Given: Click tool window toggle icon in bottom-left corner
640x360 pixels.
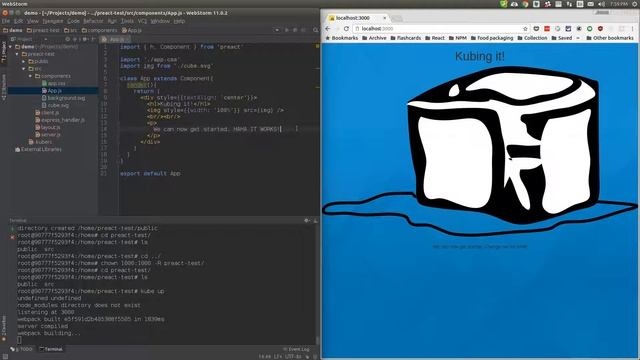Looking at the screenshot, I should pyautogui.click(x=5, y=356).
